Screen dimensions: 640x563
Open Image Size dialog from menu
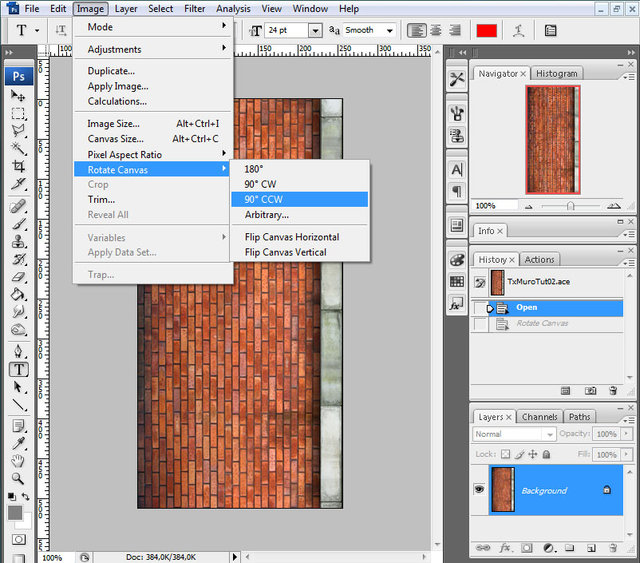click(115, 124)
